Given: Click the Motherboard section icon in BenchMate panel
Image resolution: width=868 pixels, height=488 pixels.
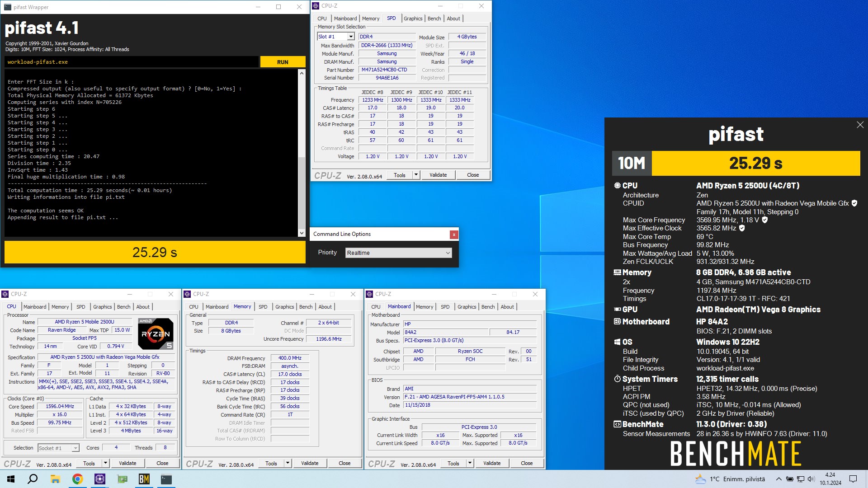Looking at the screenshot, I should 617,322.
